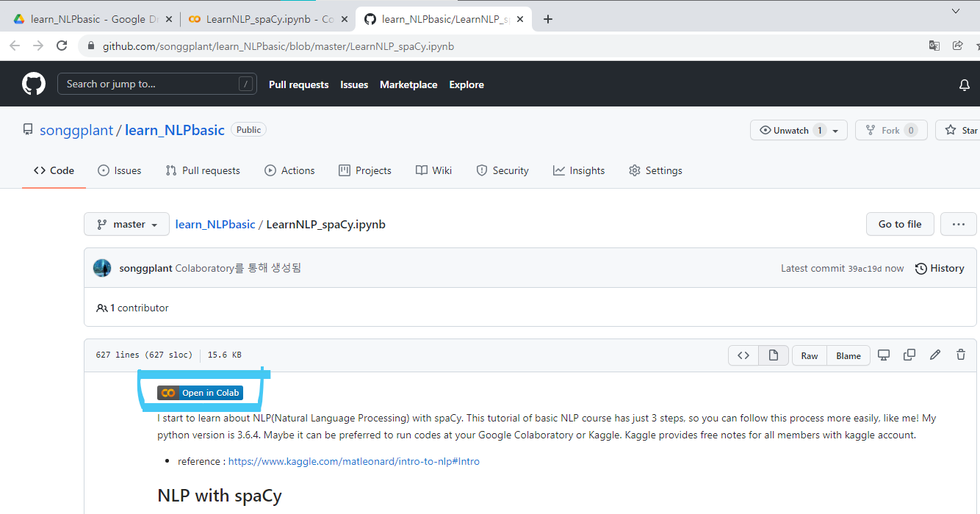Open the repository Settings gear tab
980x514 pixels.
pos(655,170)
